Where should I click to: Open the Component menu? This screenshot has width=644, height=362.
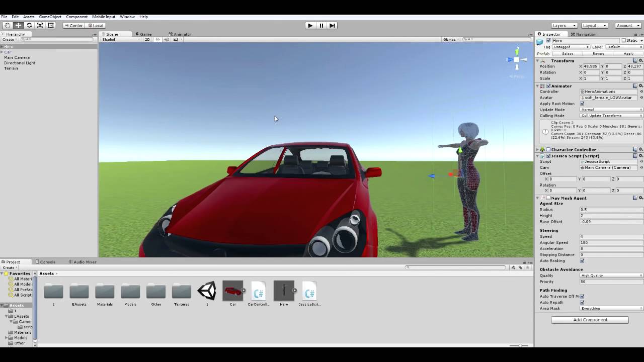[76, 17]
